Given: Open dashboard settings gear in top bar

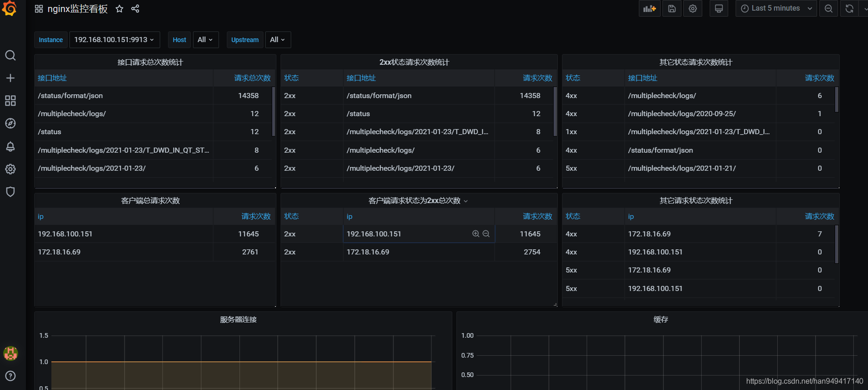Looking at the screenshot, I should (x=693, y=8).
